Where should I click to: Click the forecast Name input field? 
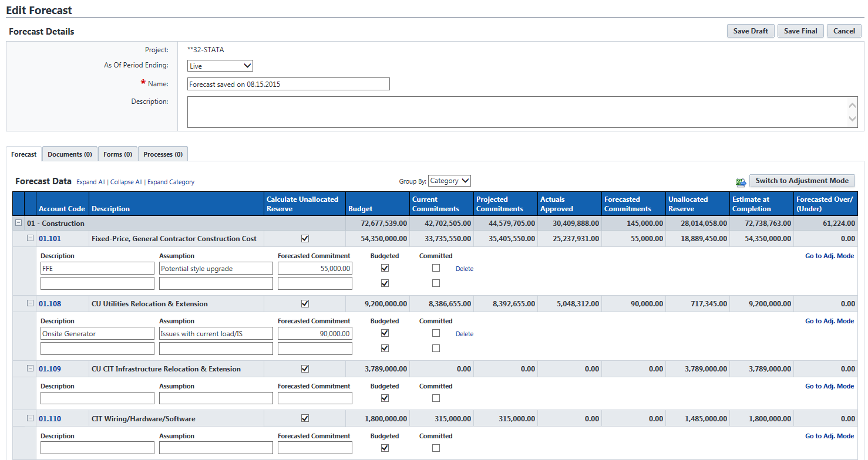(288, 84)
